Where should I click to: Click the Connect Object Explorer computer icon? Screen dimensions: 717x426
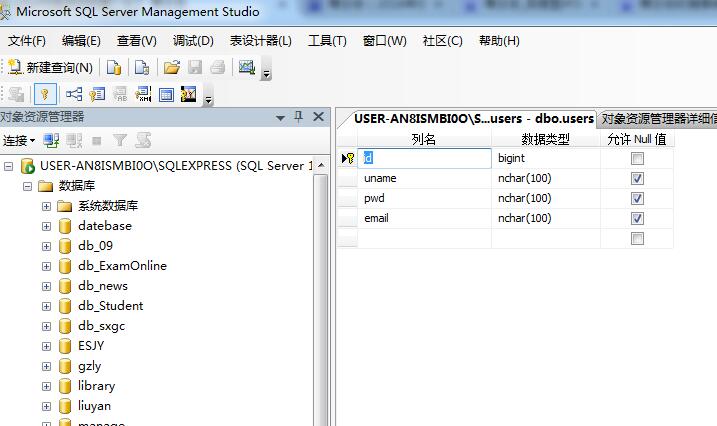click(x=51, y=141)
